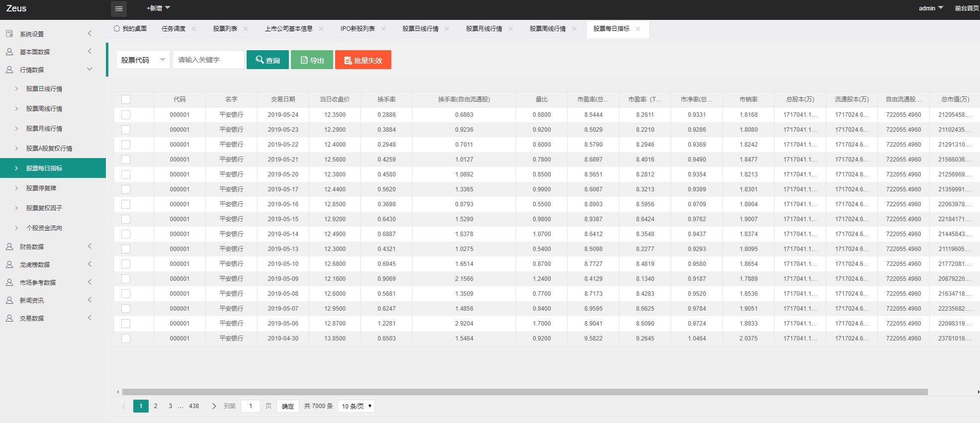Check the row dated 2019-05-22
Viewport: 980px width, 423px height.
click(126, 145)
